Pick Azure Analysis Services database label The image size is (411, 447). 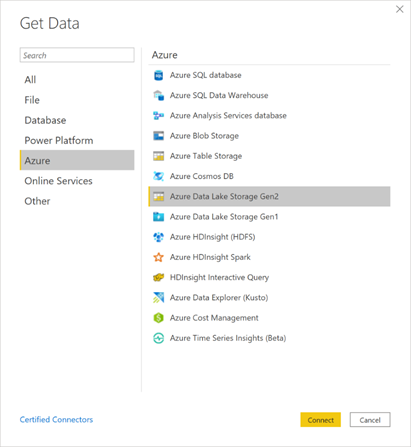click(228, 116)
